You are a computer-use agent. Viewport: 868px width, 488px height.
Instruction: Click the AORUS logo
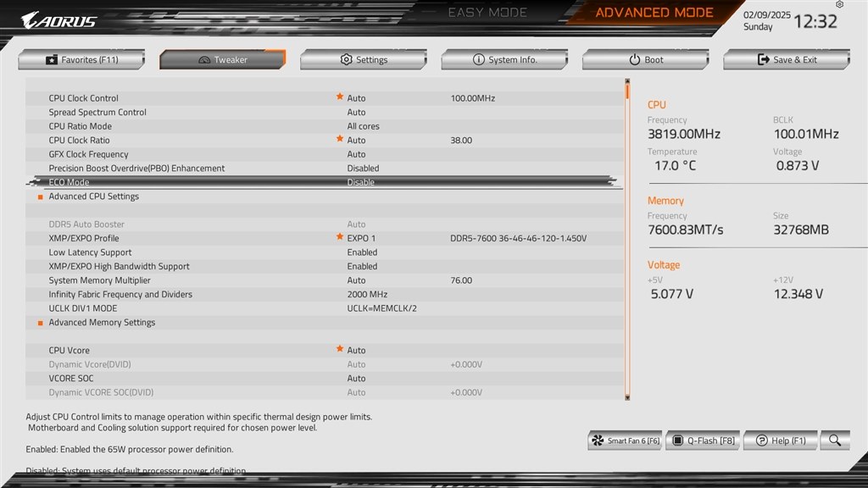click(x=58, y=21)
